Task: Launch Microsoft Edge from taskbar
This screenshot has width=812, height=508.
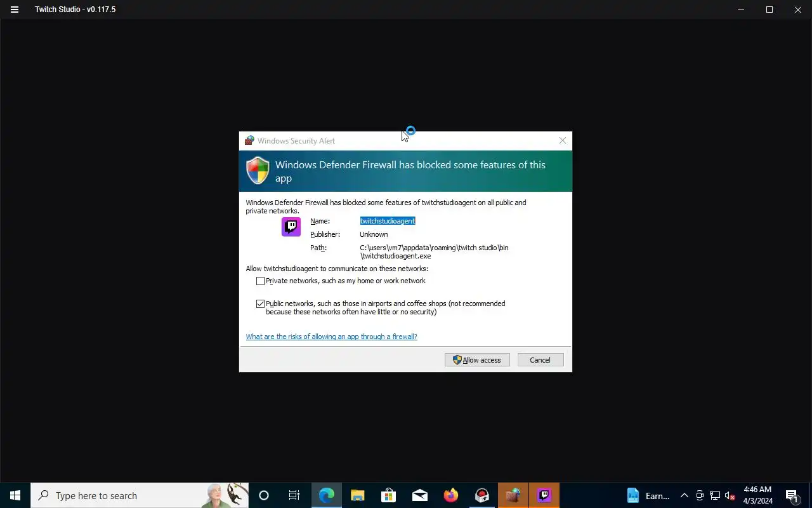Action: 327,495
